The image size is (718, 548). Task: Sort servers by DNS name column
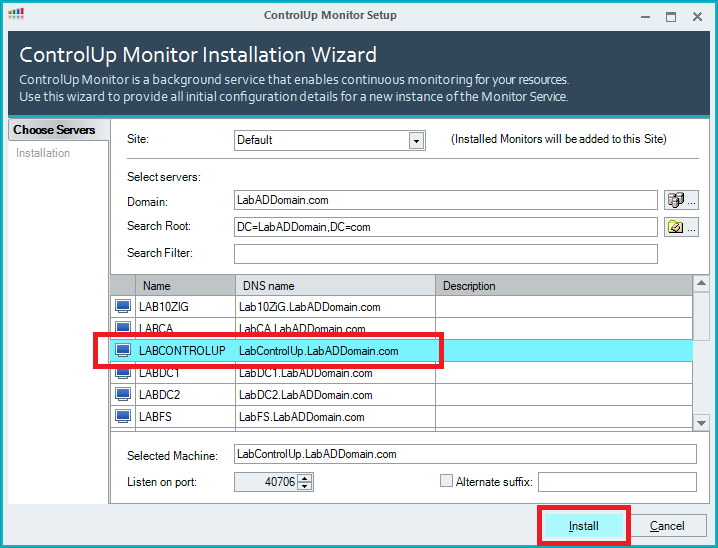pyautogui.click(x=335, y=286)
